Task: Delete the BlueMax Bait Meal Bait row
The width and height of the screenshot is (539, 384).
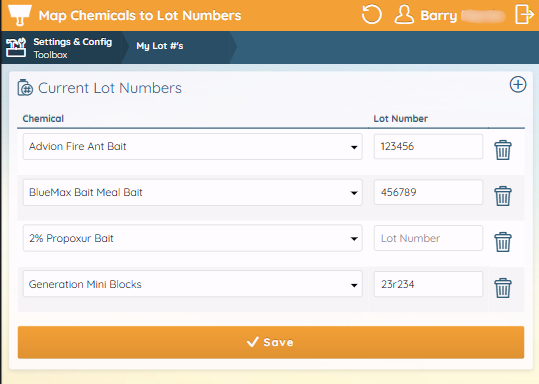Action: click(x=503, y=196)
